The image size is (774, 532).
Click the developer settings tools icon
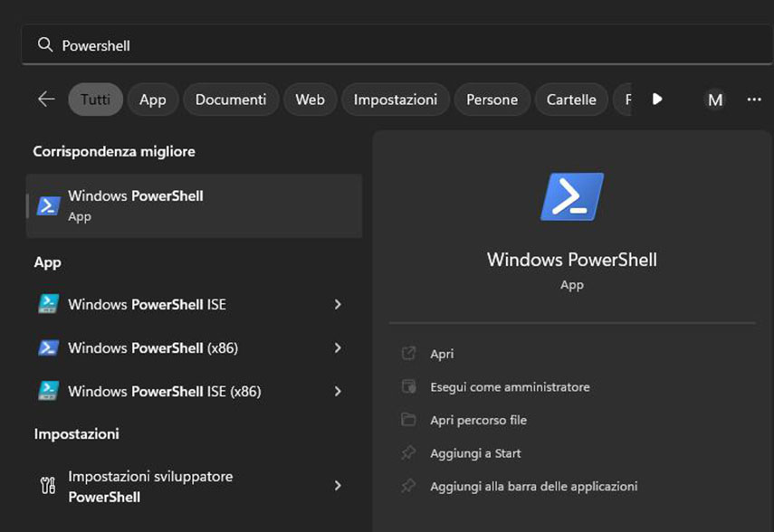48,486
